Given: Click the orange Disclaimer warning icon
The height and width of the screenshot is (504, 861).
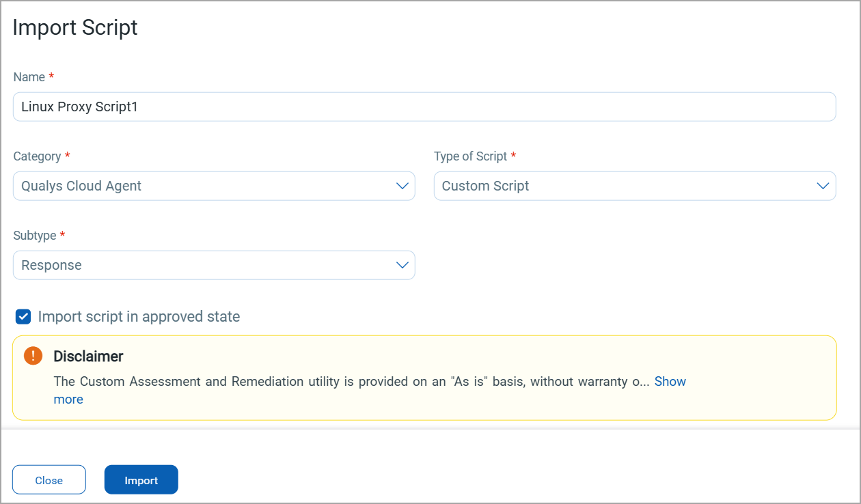Looking at the screenshot, I should pyautogui.click(x=33, y=356).
